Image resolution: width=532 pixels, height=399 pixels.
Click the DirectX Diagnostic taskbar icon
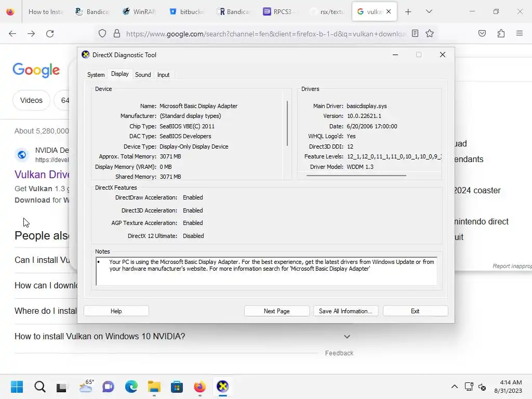[223, 387]
